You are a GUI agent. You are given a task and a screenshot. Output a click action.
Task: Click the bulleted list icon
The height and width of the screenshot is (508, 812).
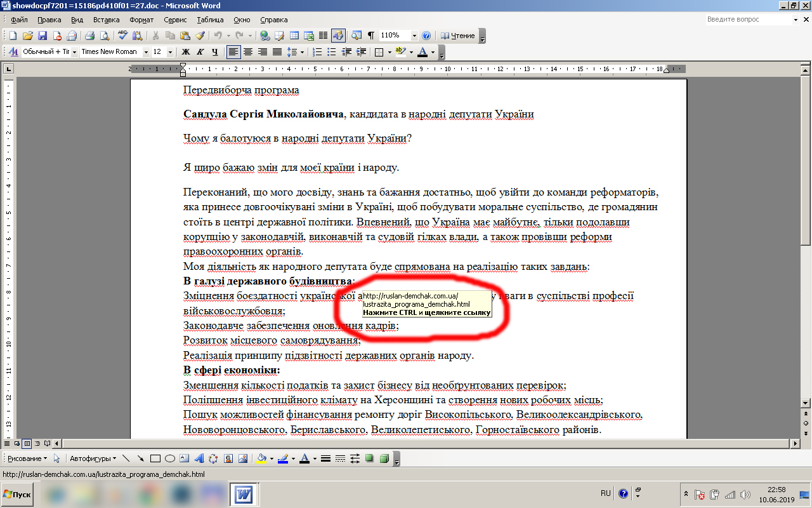pos(332,52)
